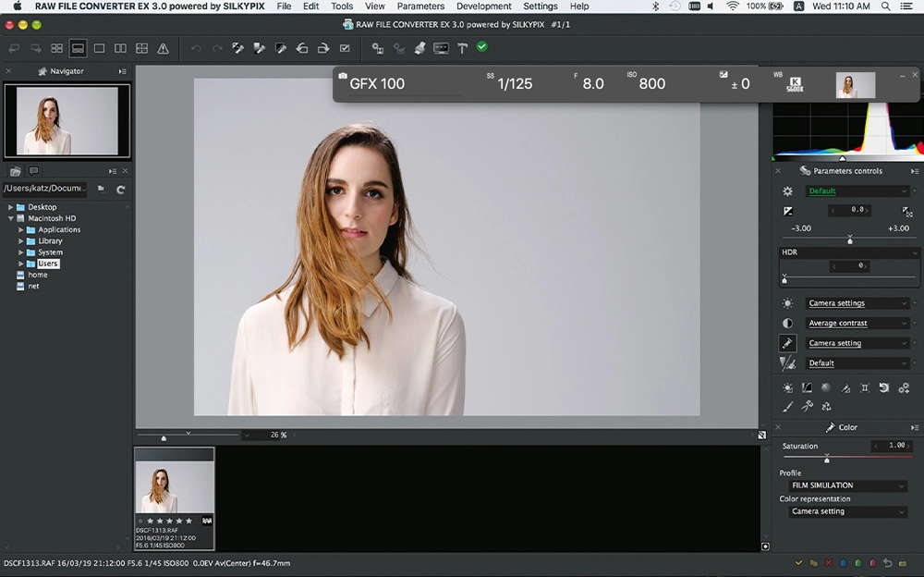Open rotation sub-control icon

point(884,388)
